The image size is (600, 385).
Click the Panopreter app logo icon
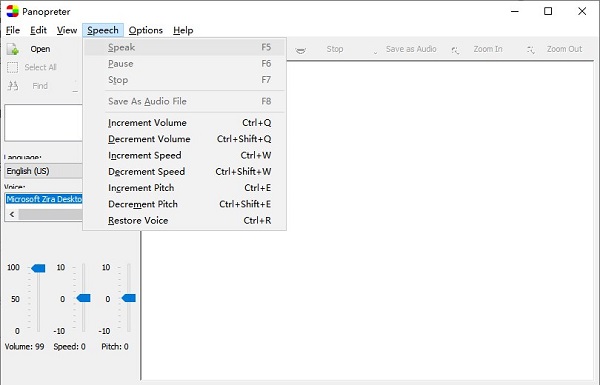[12, 11]
